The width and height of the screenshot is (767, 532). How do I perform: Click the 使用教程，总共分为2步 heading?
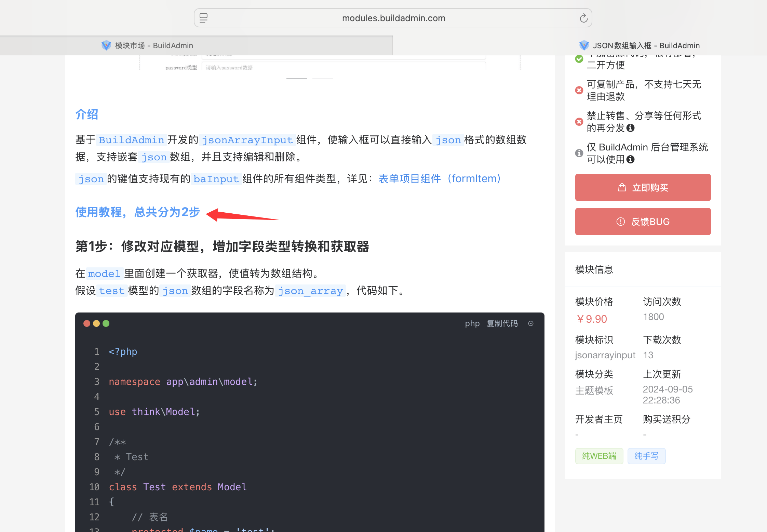tap(137, 212)
